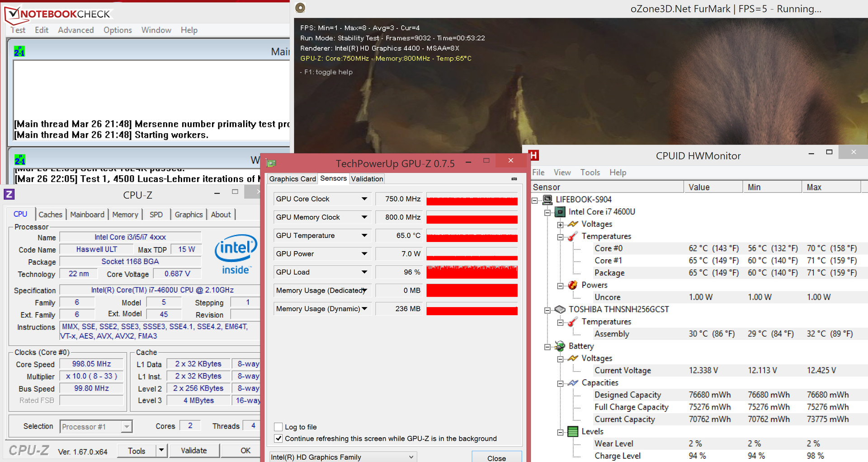Click the Close button in GPU-Z
Viewport: 868px width, 462px height.
pos(496,457)
